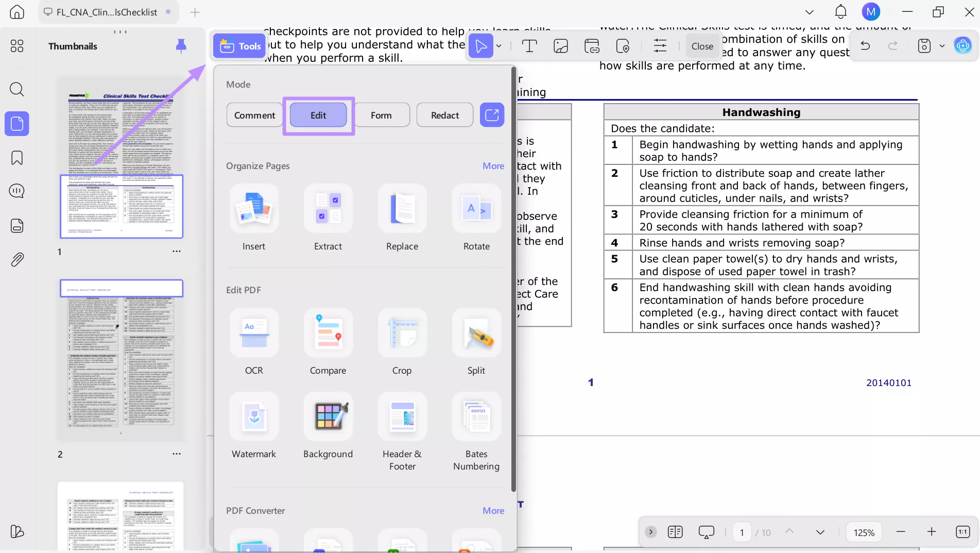The image size is (980, 553).
Task: Open the page properties settings icon
Action: tap(660, 46)
